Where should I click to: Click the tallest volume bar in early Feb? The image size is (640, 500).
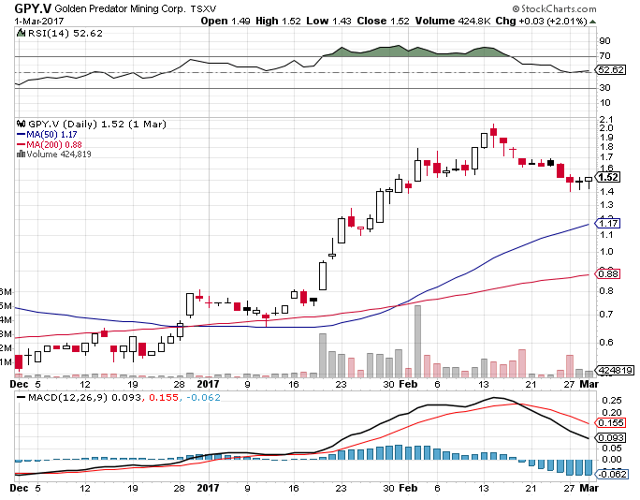tap(417, 341)
